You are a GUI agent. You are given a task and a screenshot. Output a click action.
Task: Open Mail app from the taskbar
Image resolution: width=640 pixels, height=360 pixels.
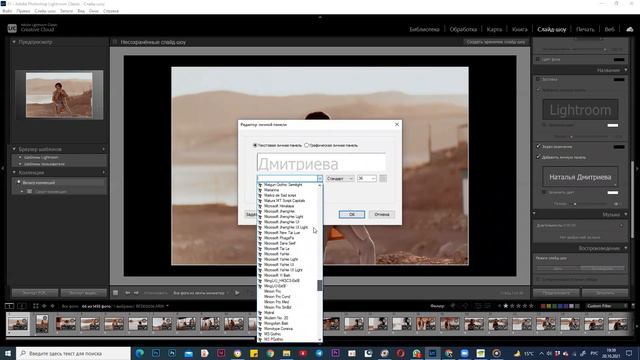189,353
